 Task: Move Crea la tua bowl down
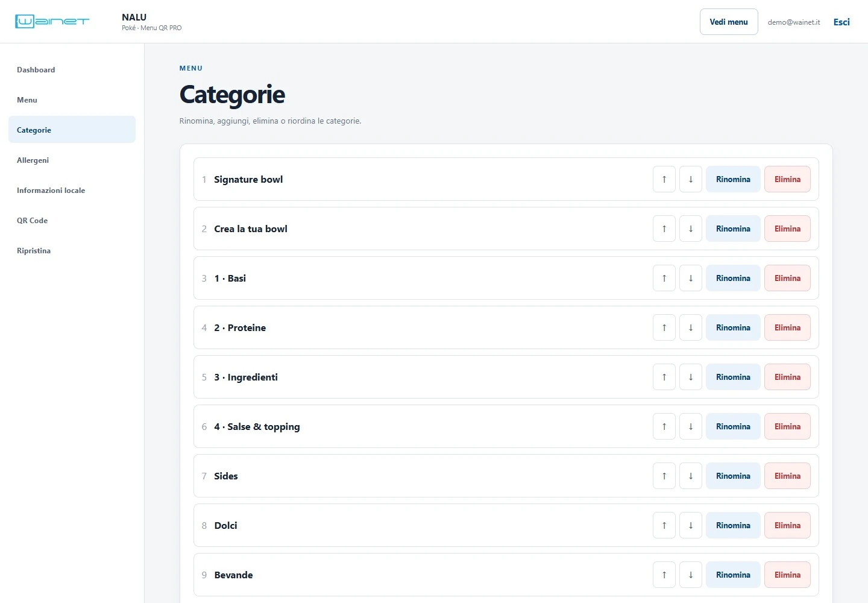point(691,229)
